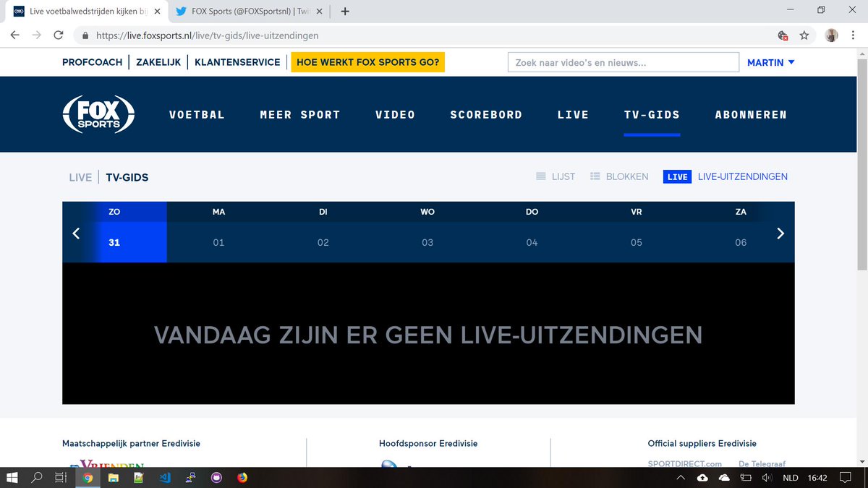Image resolution: width=868 pixels, height=488 pixels.
Task: Click the PROFCOACH link
Action: 93,62
